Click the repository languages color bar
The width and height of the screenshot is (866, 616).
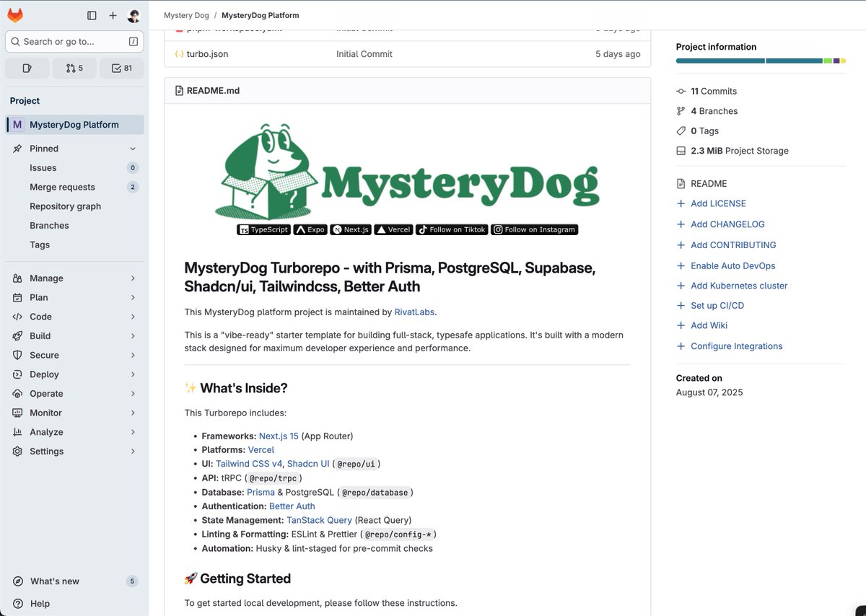click(x=761, y=61)
